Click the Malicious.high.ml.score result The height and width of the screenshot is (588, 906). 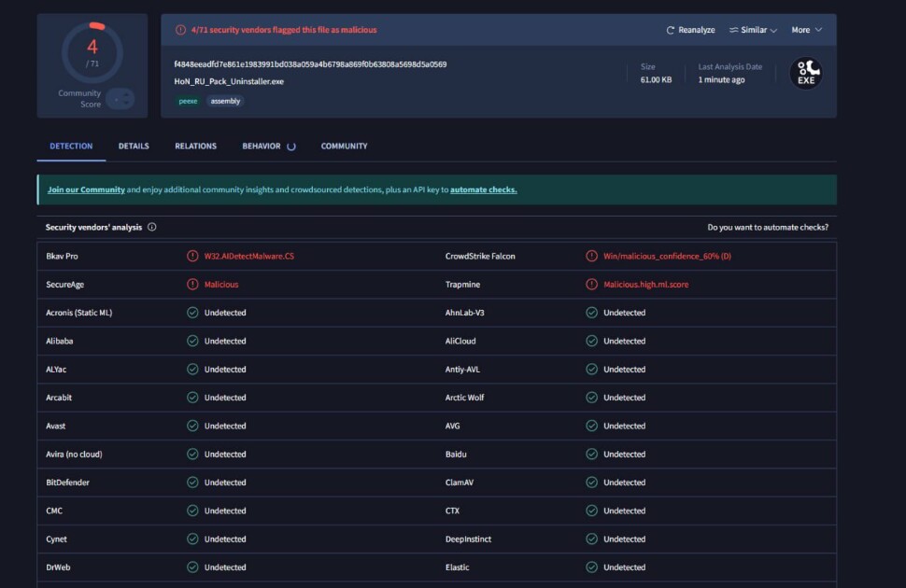[x=646, y=284]
